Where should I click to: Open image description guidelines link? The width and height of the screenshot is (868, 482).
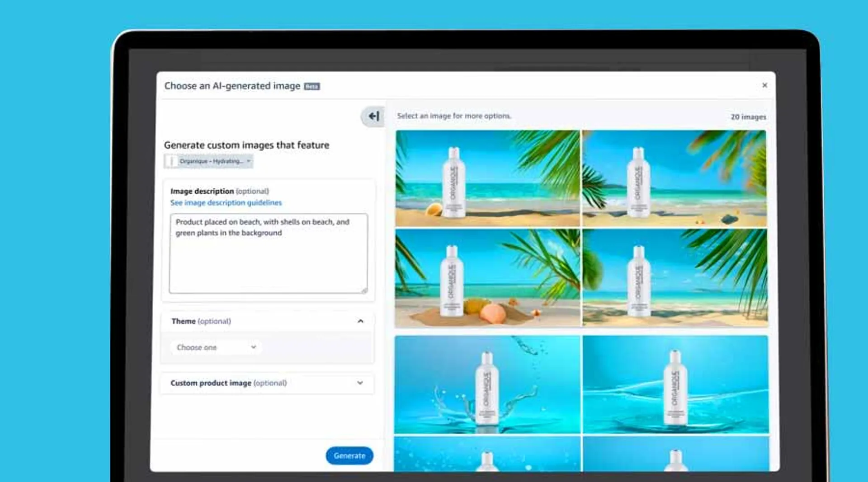tap(226, 203)
